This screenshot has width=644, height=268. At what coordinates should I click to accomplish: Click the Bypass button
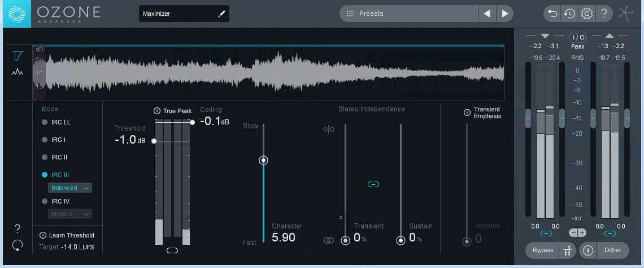click(x=543, y=250)
